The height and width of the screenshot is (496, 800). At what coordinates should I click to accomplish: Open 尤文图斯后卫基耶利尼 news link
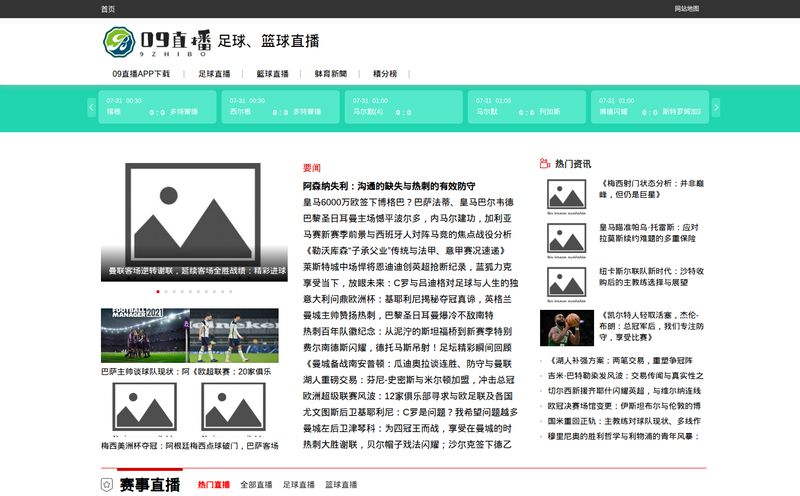tap(410, 412)
